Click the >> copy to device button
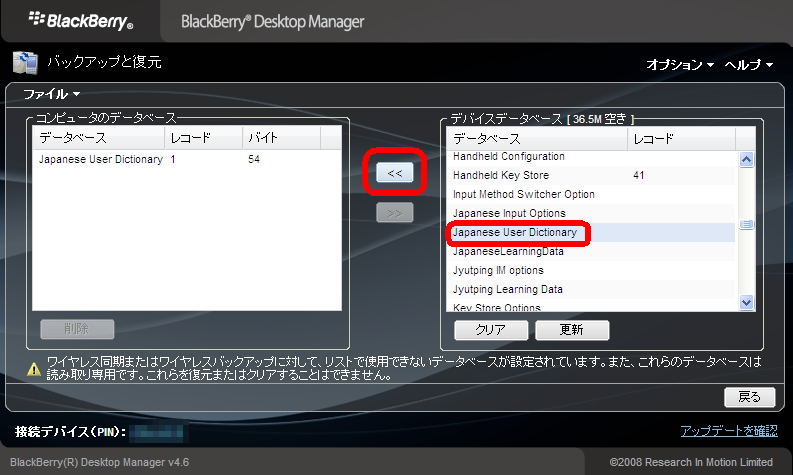Viewport: 793px width, 475px height. coord(394,212)
